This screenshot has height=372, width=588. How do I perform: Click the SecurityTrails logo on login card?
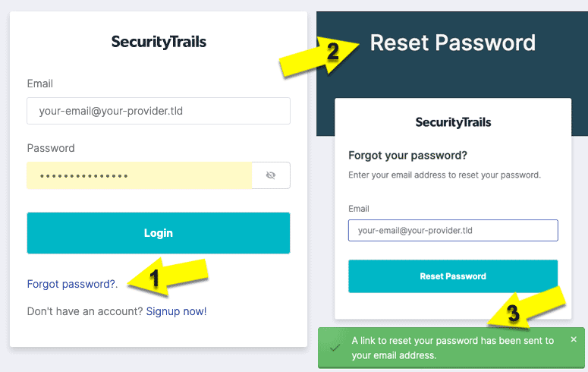pos(159,42)
